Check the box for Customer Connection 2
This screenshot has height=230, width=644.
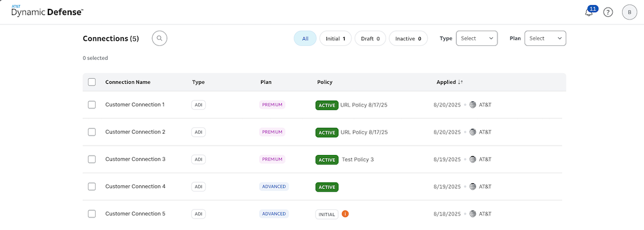pyautogui.click(x=92, y=132)
